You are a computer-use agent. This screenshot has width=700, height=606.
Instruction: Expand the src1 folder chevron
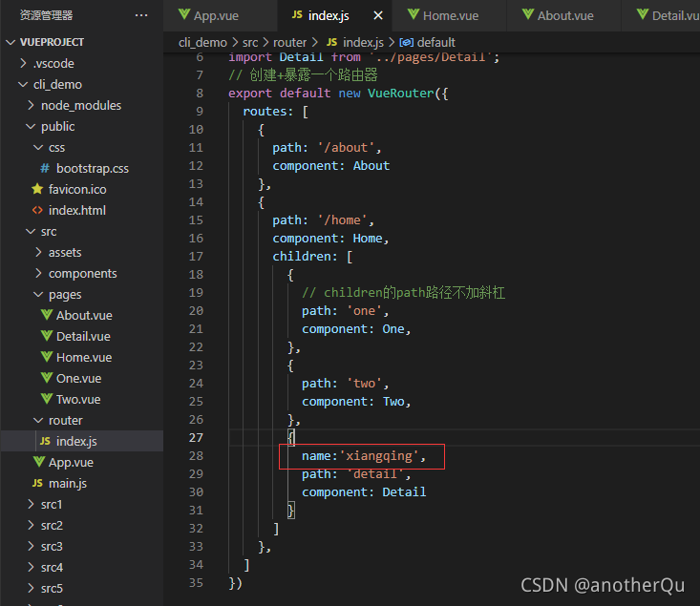pos(31,504)
